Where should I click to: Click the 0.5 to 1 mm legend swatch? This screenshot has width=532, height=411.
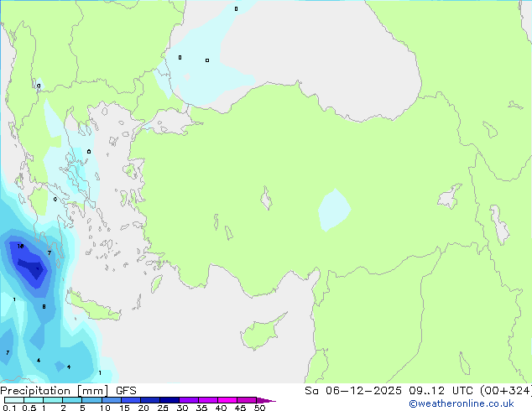[x=34, y=400]
